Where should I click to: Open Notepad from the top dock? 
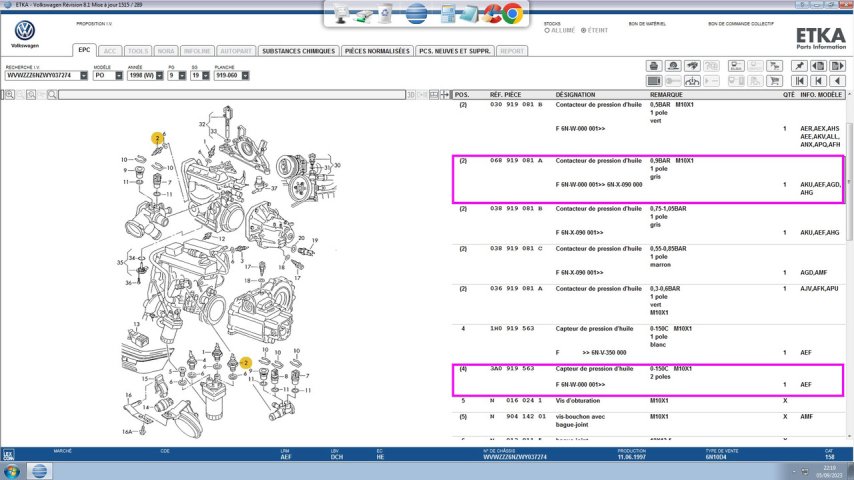pyautogui.click(x=469, y=14)
